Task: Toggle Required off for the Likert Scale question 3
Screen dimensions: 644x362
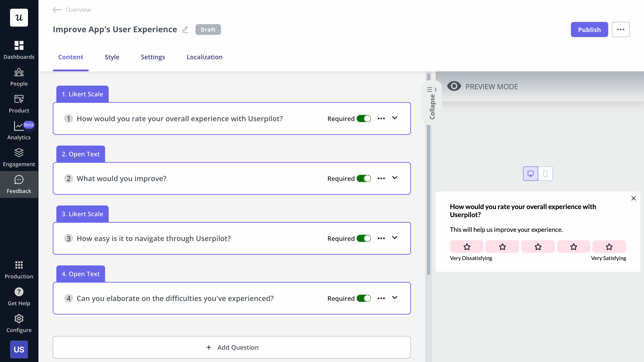Action: click(x=364, y=238)
